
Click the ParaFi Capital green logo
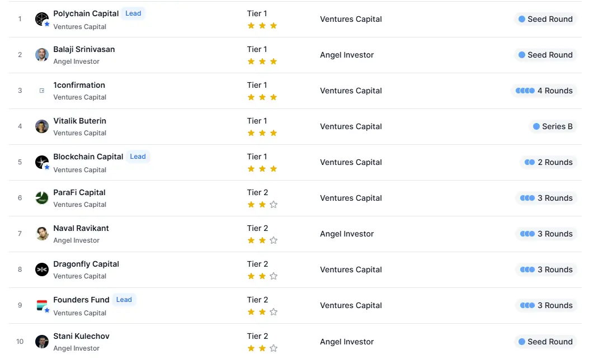[x=42, y=198]
